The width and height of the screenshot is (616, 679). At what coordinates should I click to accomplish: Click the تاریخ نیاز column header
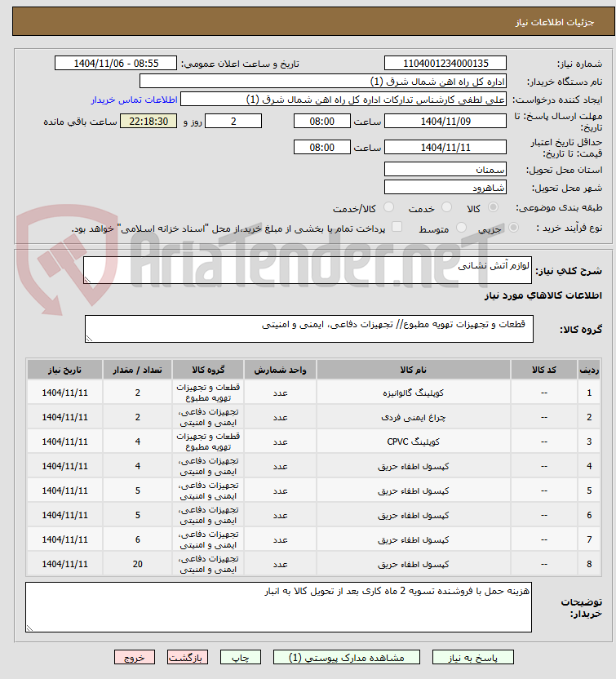[65, 370]
